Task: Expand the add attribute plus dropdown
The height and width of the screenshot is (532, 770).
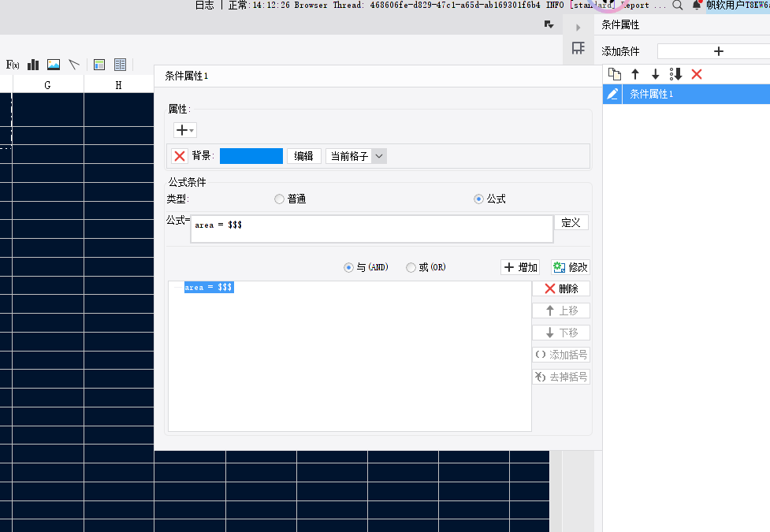Action: (185, 130)
